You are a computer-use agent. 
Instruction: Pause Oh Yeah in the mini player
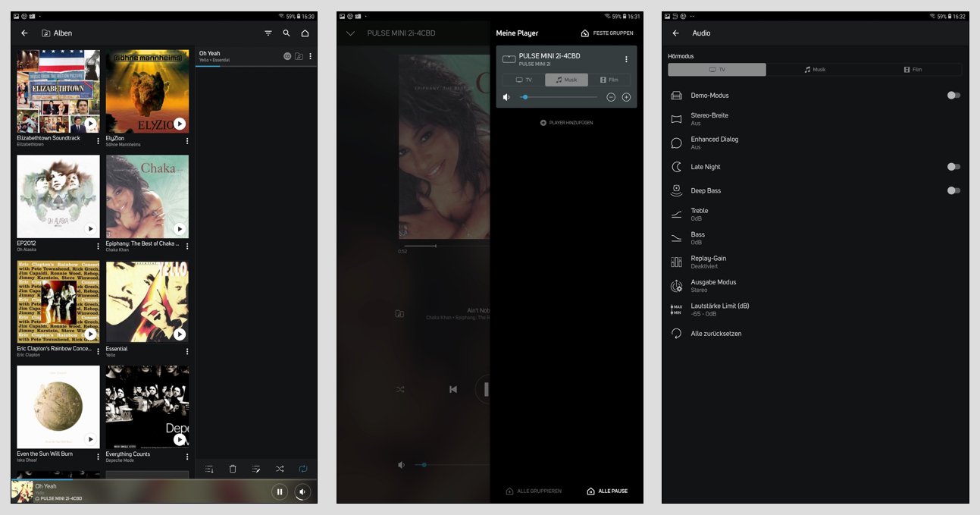click(280, 491)
